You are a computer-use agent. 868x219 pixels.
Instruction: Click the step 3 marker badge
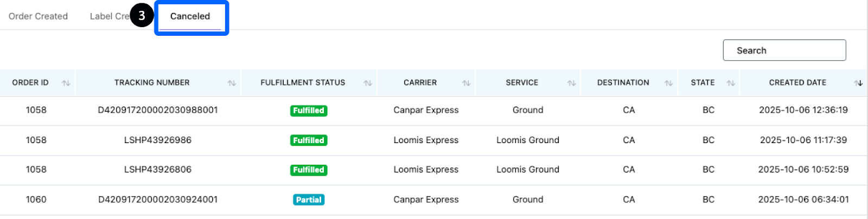(x=142, y=16)
